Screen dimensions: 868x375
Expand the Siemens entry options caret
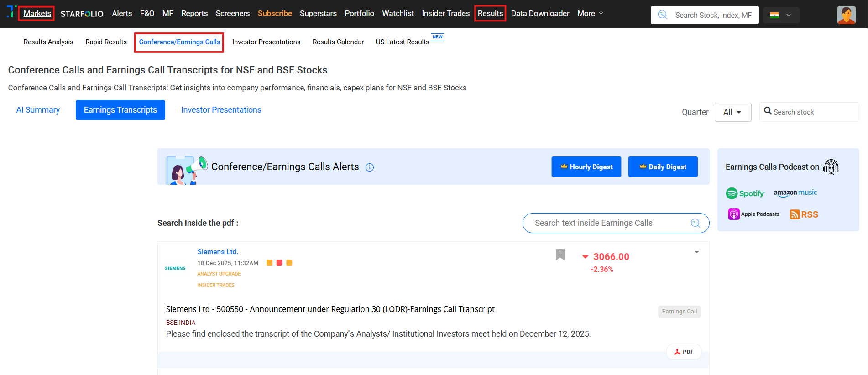696,252
